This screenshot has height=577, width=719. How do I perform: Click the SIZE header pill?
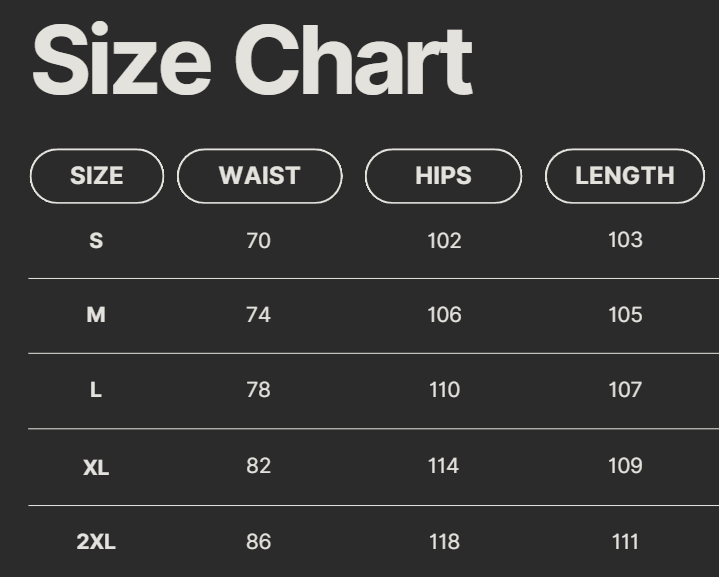coord(97,176)
